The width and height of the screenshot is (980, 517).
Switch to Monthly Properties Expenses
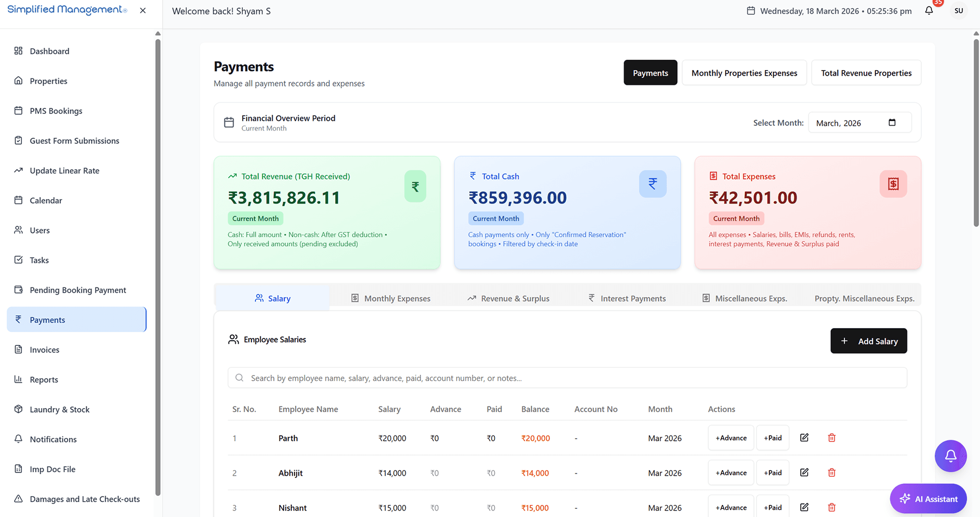point(744,72)
